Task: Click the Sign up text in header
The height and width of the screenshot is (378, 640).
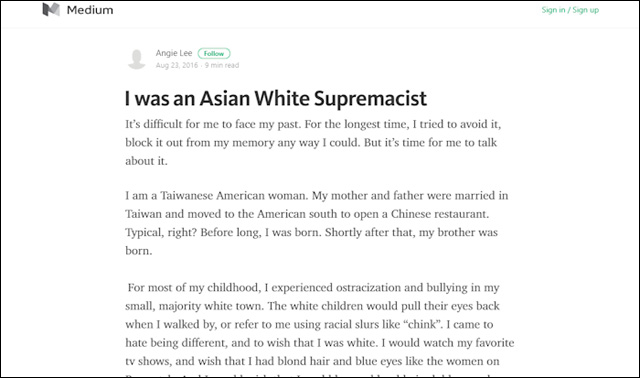Action: coord(585,10)
